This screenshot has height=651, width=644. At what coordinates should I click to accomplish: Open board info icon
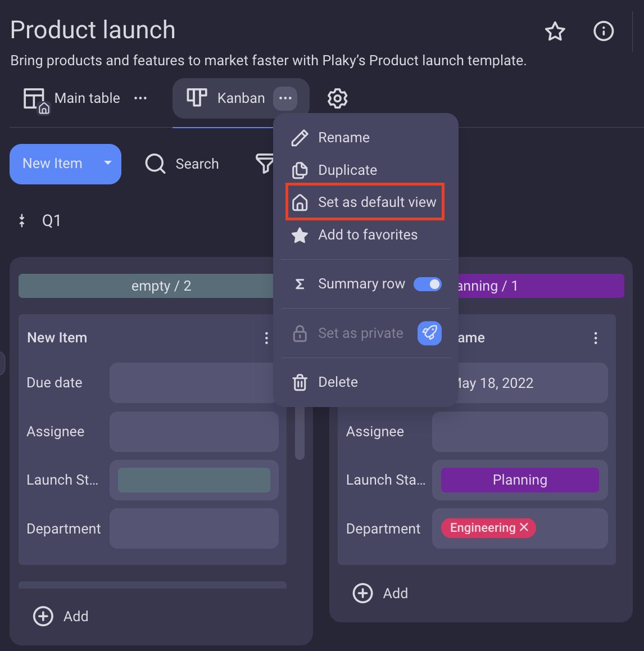coord(604,31)
